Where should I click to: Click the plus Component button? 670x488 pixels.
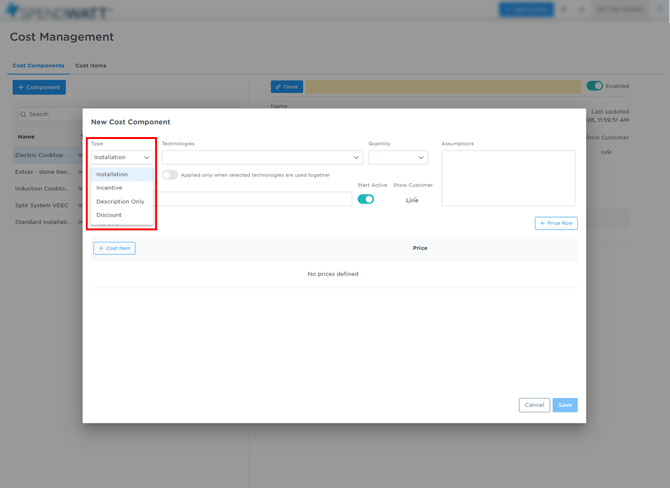[39, 87]
